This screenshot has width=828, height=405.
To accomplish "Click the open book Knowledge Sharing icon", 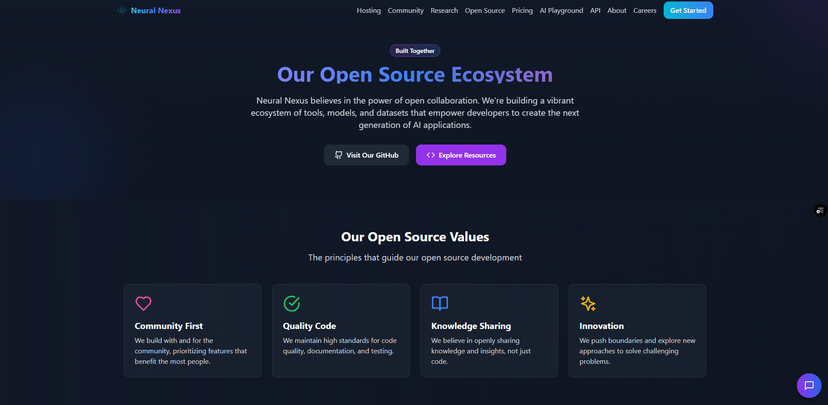I will [x=440, y=303].
